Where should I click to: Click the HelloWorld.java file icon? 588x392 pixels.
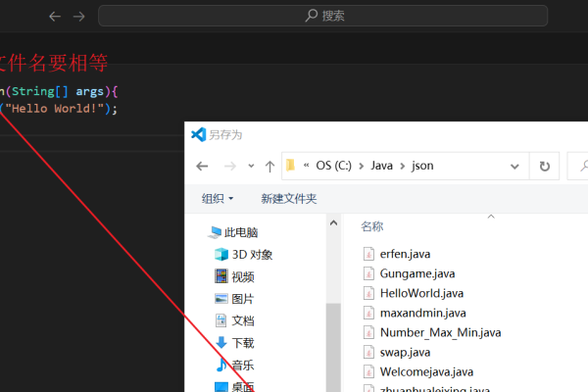point(368,293)
